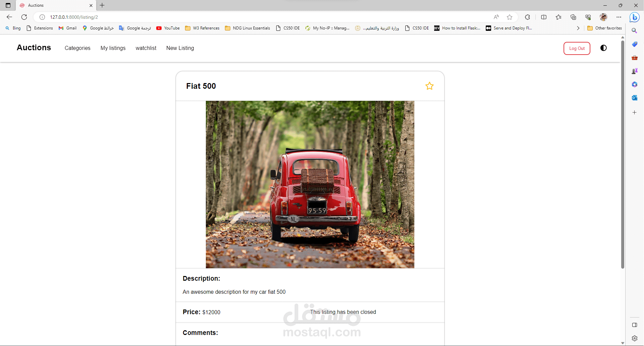
Task: Close the Auctions tab
Action: 91,5
